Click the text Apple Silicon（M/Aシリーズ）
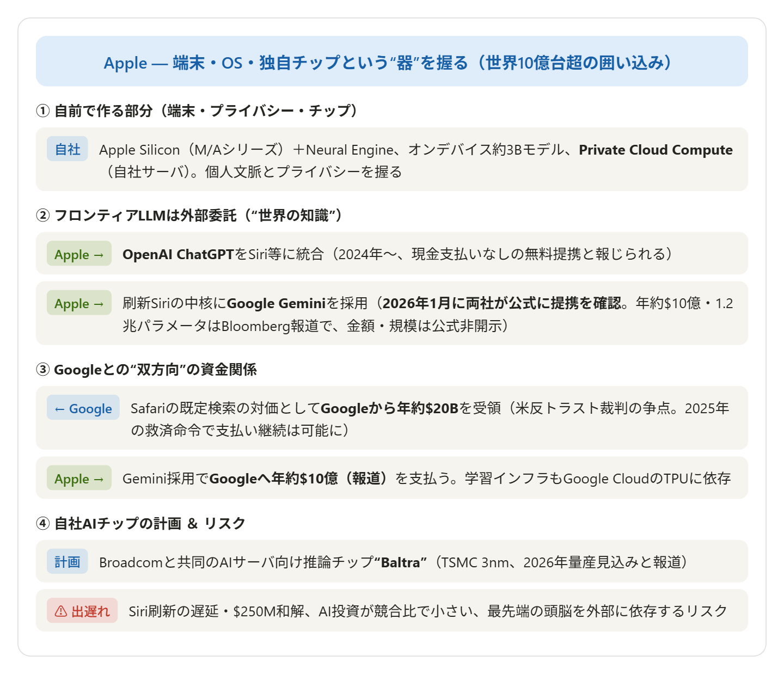Viewport: 784px width, 674px height. [192, 150]
